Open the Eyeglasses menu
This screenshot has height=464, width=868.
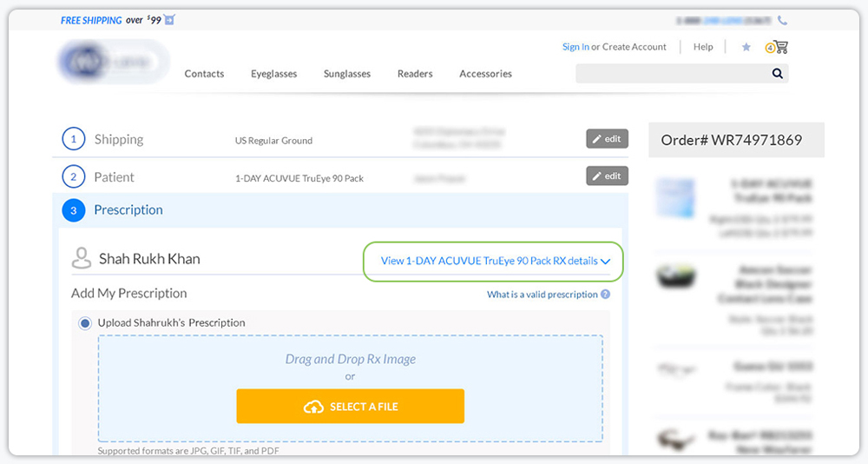click(x=274, y=74)
